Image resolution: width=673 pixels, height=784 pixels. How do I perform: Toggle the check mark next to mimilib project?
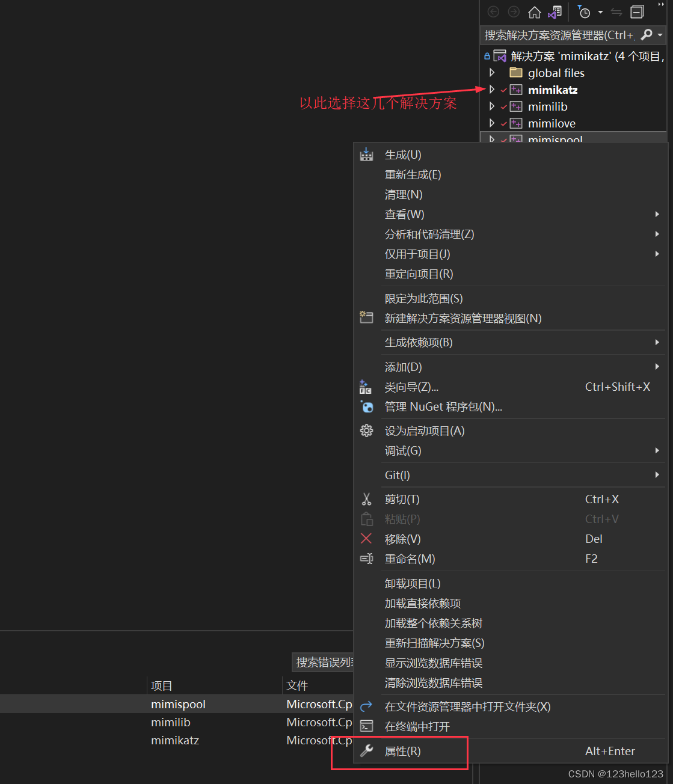point(504,106)
